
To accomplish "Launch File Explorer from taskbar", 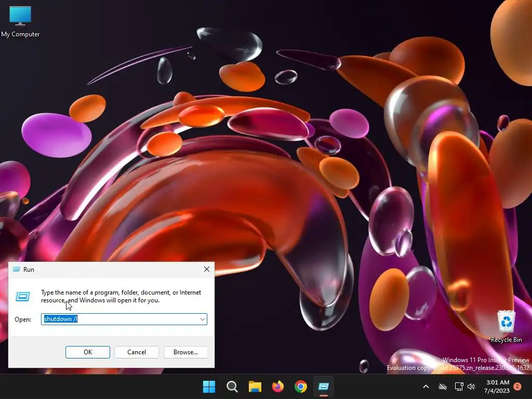I will click(255, 387).
